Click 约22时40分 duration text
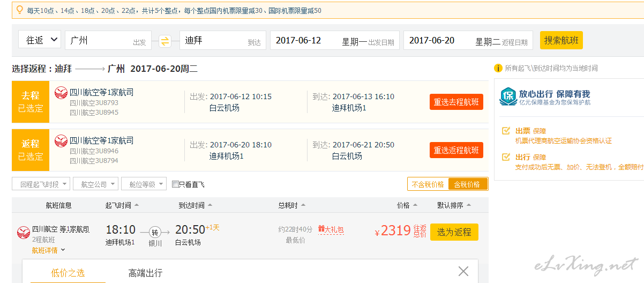The height and width of the screenshot is (283, 644). 295,229
